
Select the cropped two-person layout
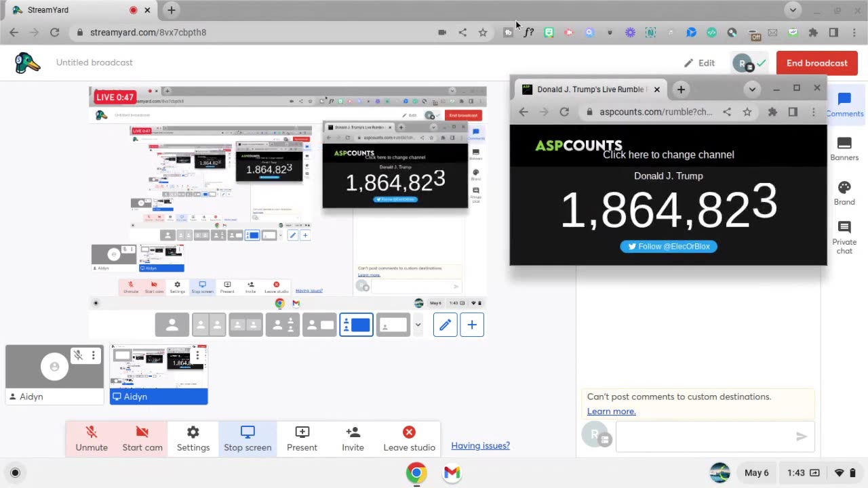tap(209, 325)
